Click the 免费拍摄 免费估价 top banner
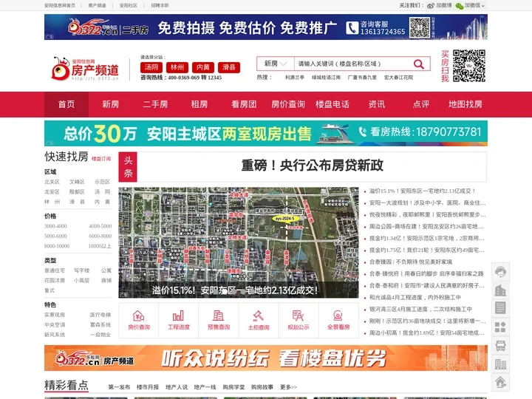Image resolution: width=532 pixels, height=399 pixels. click(x=266, y=27)
